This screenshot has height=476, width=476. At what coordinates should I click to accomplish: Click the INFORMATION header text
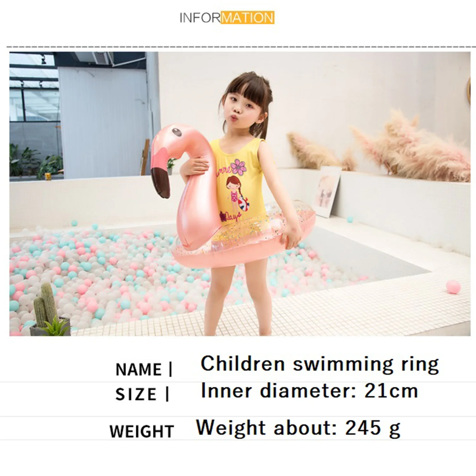point(227,17)
